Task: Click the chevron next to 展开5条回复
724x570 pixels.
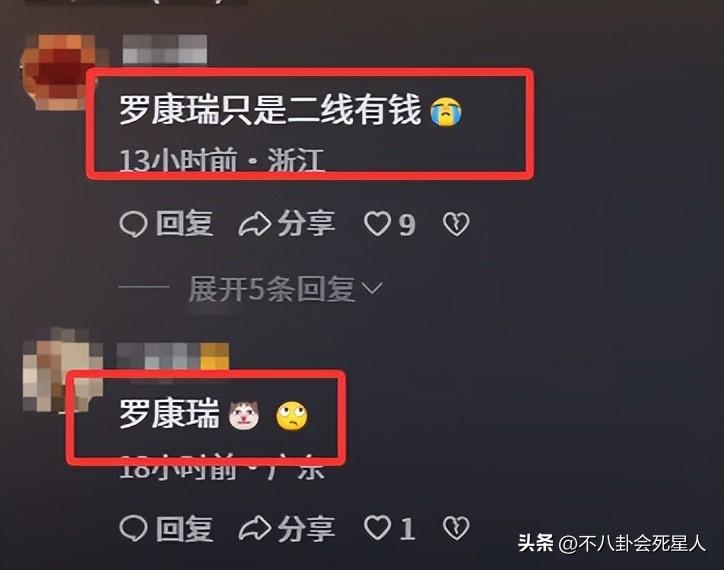Action: pyautogui.click(x=372, y=288)
